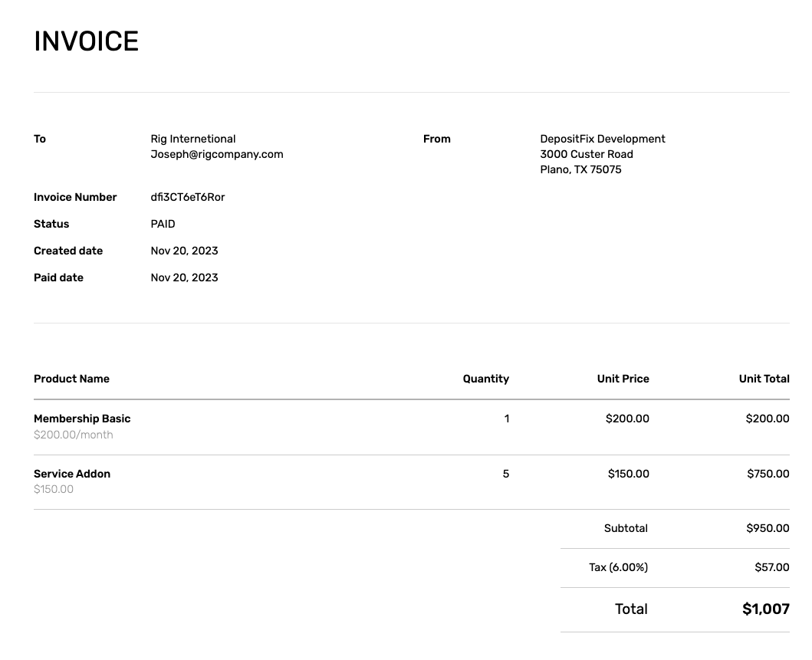Select the $1,007 grand total amount
Viewport: 812px width, 660px height.
(x=765, y=609)
